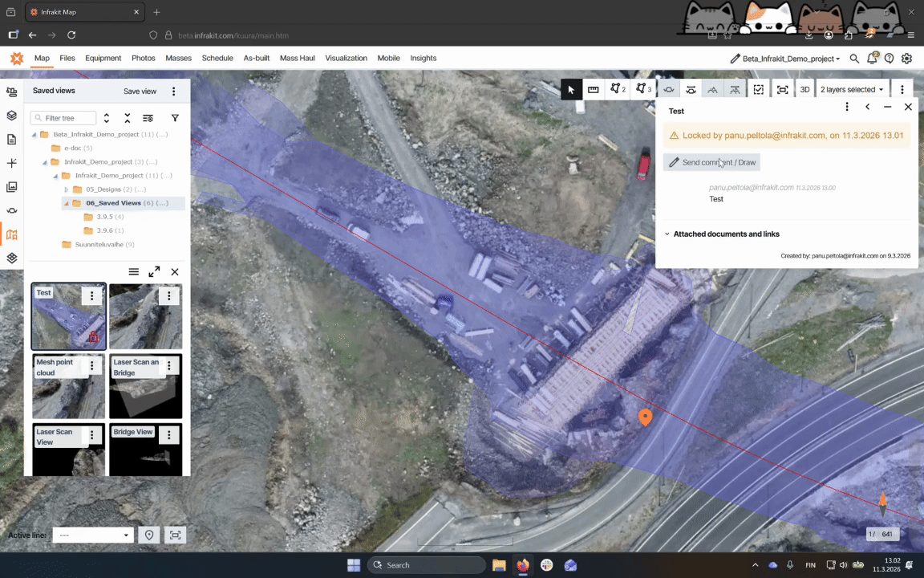Select the ruler measurement tool
This screenshot has width=924, height=578.
point(594,90)
